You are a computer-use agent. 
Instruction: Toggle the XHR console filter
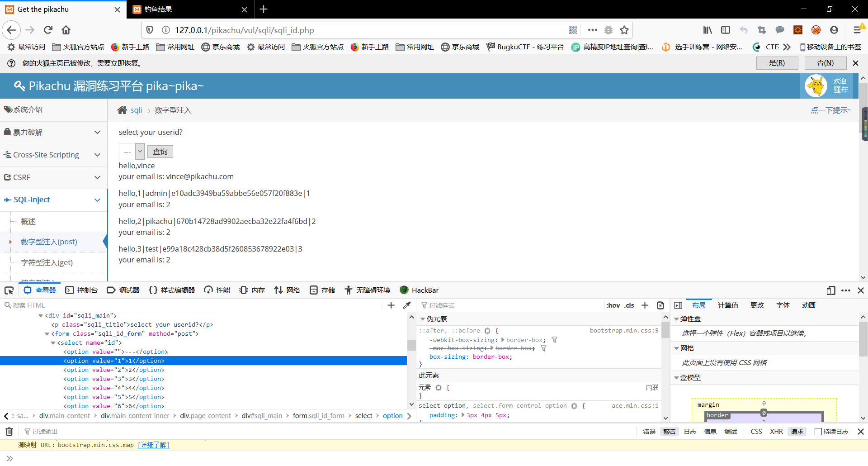click(x=776, y=432)
